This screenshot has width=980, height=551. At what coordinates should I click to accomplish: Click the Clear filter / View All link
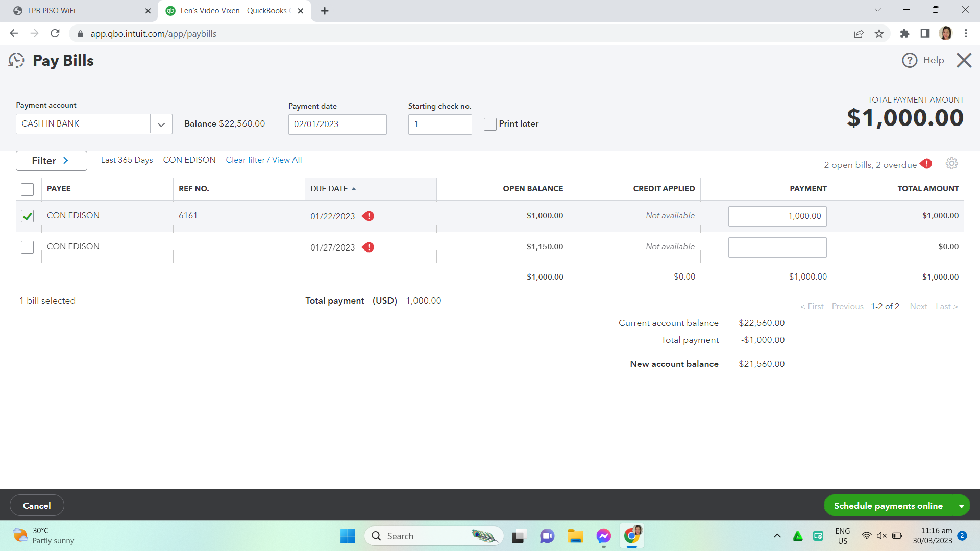tap(263, 160)
